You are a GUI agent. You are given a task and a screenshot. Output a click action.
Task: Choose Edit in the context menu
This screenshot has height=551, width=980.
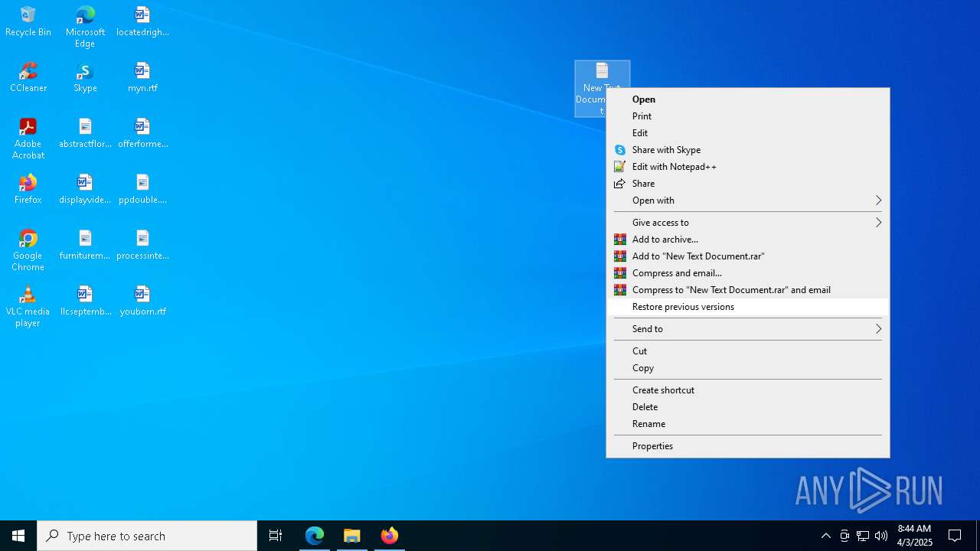[748, 133]
